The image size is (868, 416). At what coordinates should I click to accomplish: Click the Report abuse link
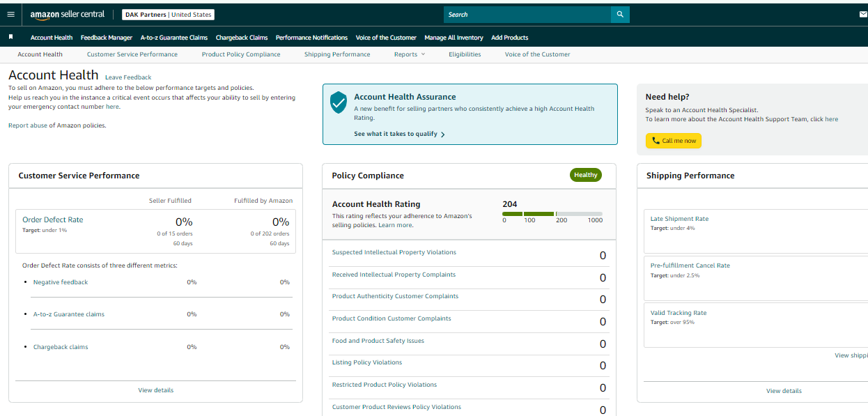coord(28,125)
